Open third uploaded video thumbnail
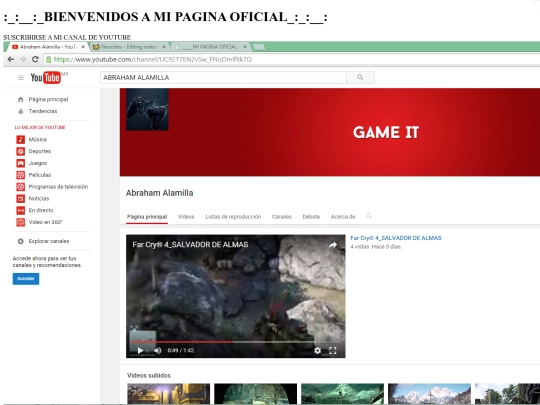The image size is (540, 405). [x=342, y=394]
